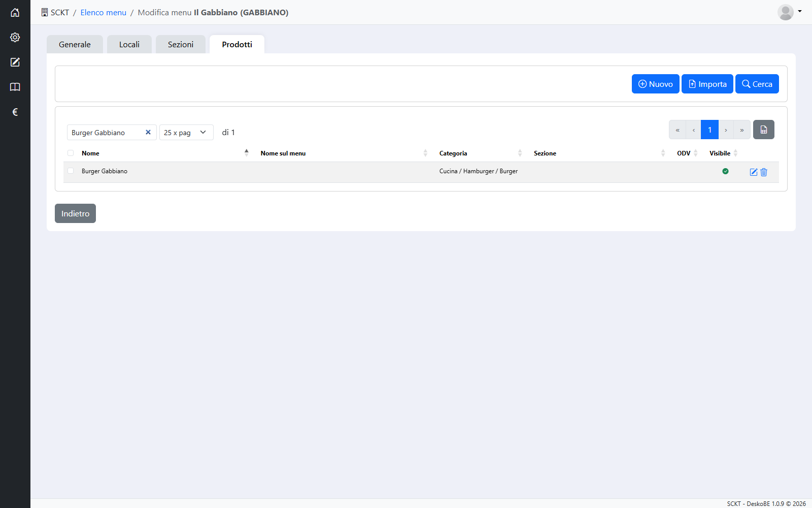
Task: Click the Cucina / Hamburger / Burger cell
Action: pyautogui.click(x=479, y=171)
